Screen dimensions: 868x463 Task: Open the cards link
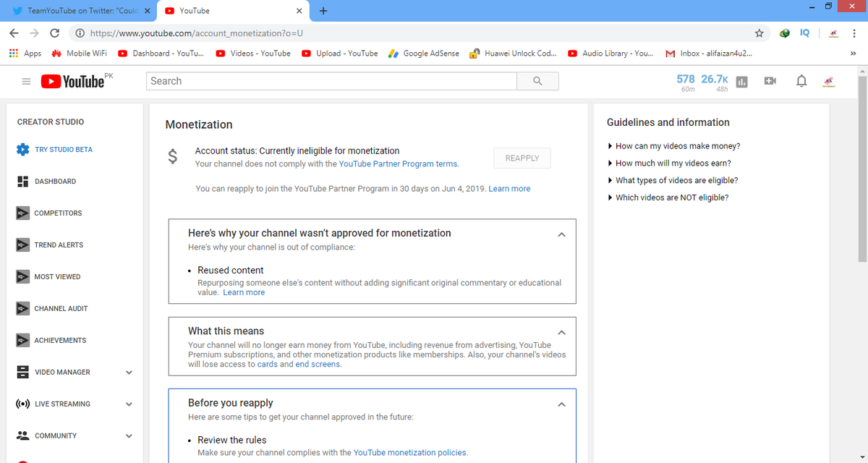pyautogui.click(x=267, y=364)
